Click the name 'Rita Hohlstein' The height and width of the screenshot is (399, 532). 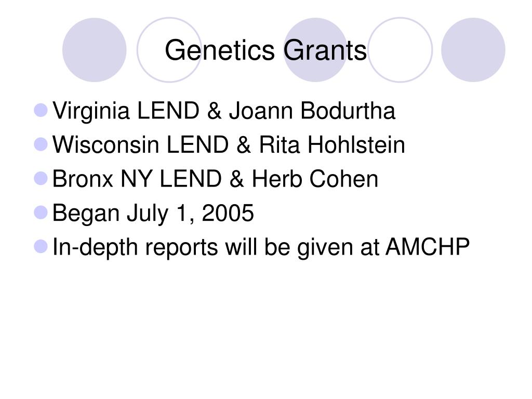[x=332, y=145]
